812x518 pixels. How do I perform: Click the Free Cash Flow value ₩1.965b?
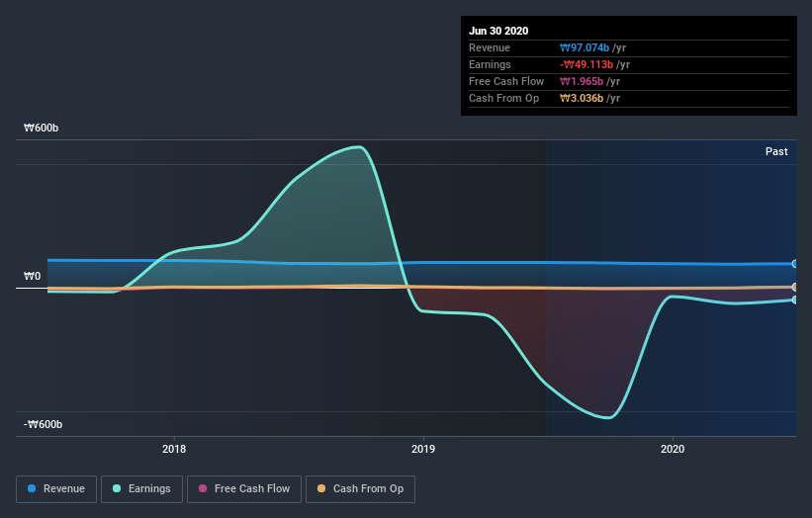pyautogui.click(x=581, y=81)
